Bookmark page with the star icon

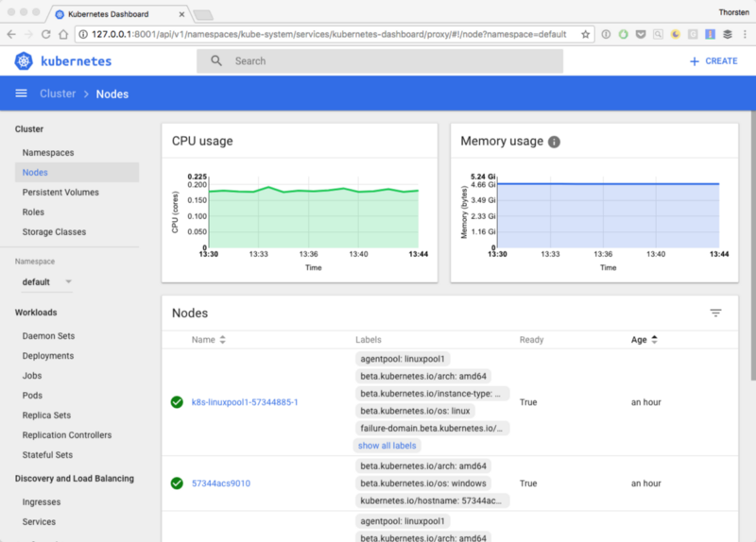[585, 34]
